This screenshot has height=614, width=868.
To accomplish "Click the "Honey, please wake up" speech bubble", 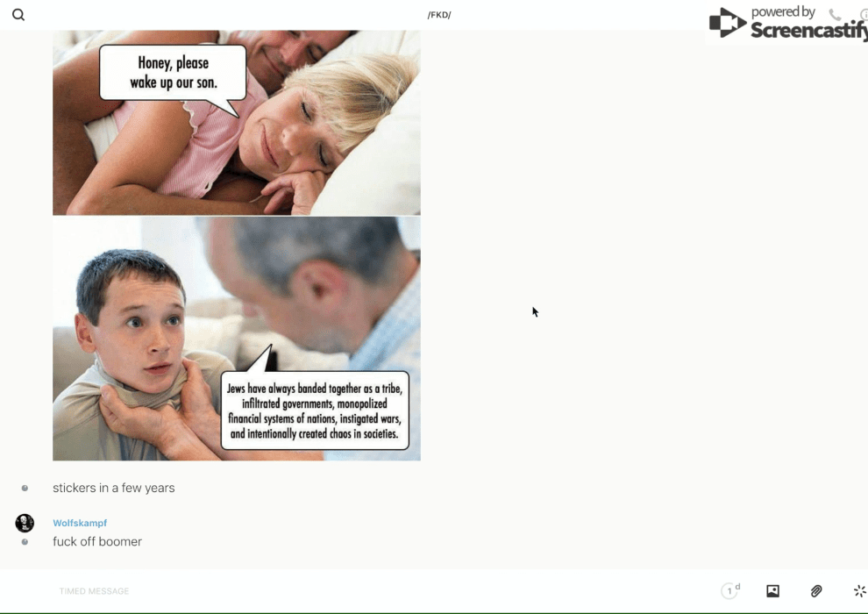I will (173, 73).
